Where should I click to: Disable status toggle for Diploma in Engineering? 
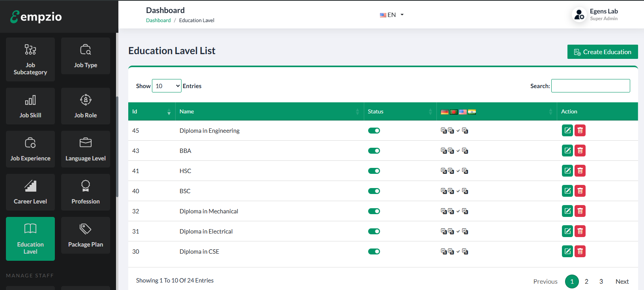(374, 131)
